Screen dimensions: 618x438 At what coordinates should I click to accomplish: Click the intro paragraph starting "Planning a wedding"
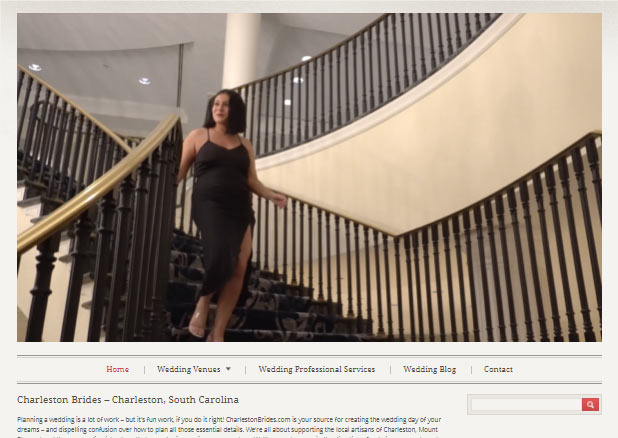click(x=229, y=427)
